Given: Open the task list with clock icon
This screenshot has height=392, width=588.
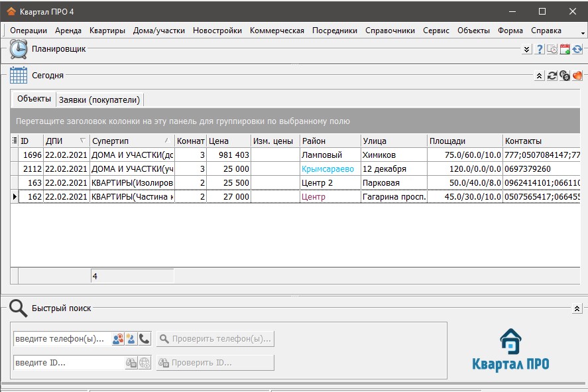Looking at the screenshot, I should 552,49.
